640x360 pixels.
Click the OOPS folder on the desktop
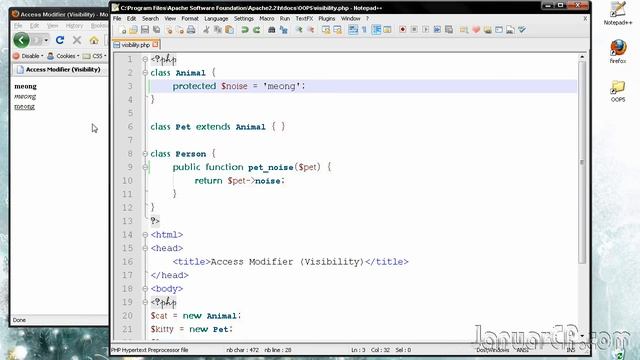click(x=618, y=91)
